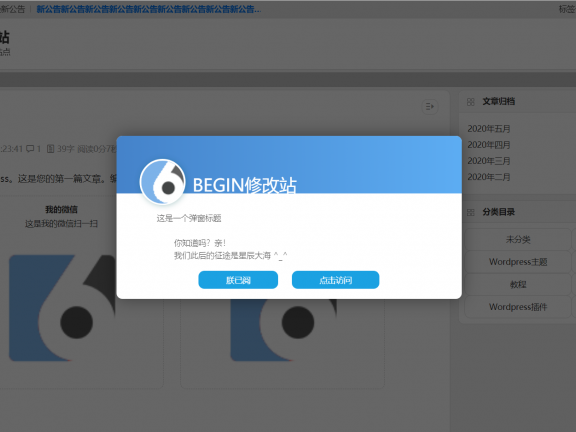Select the 教程 category
This screenshot has width=576, height=432.
tap(518, 284)
